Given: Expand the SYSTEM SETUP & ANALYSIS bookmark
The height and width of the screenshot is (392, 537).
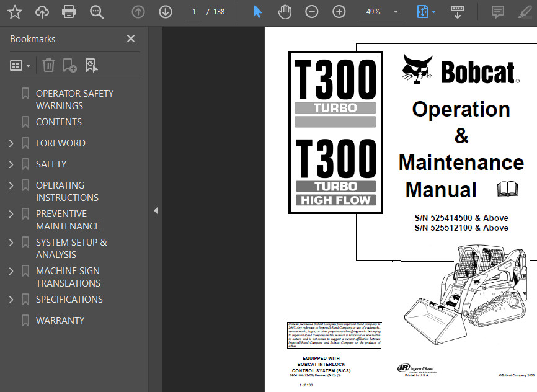Looking at the screenshot, I should (11, 243).
